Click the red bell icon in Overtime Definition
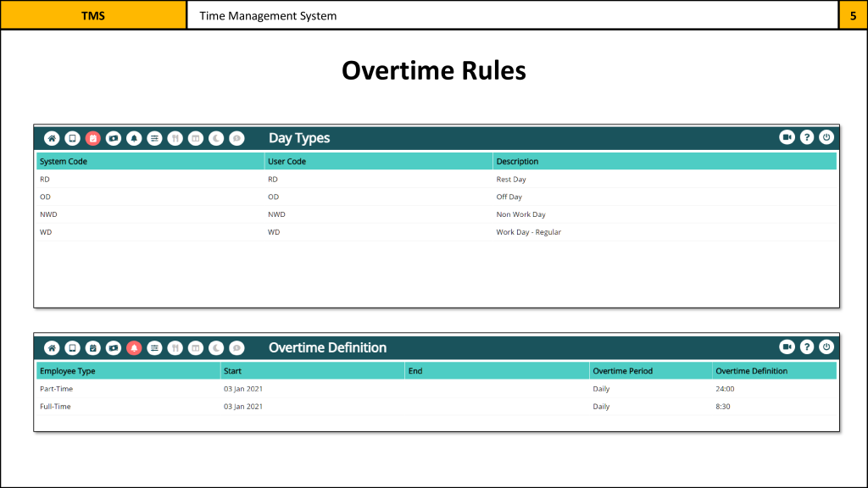The image size is (868, 488). [134, 347]
